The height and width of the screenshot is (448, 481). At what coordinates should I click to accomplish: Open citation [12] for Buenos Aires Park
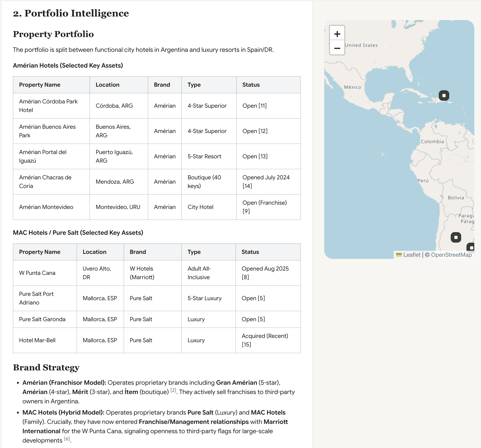(263, 131)
